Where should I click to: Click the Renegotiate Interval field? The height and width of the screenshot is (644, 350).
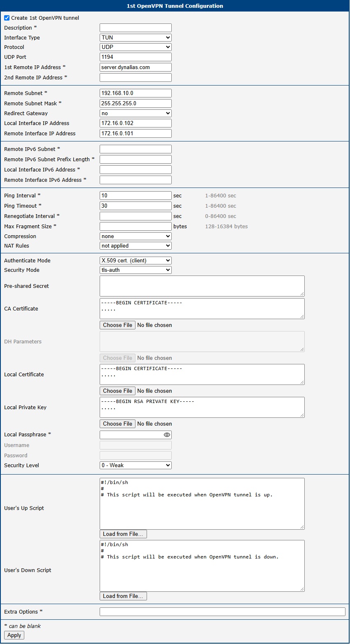pyautogui.click(x=135, y=216)
